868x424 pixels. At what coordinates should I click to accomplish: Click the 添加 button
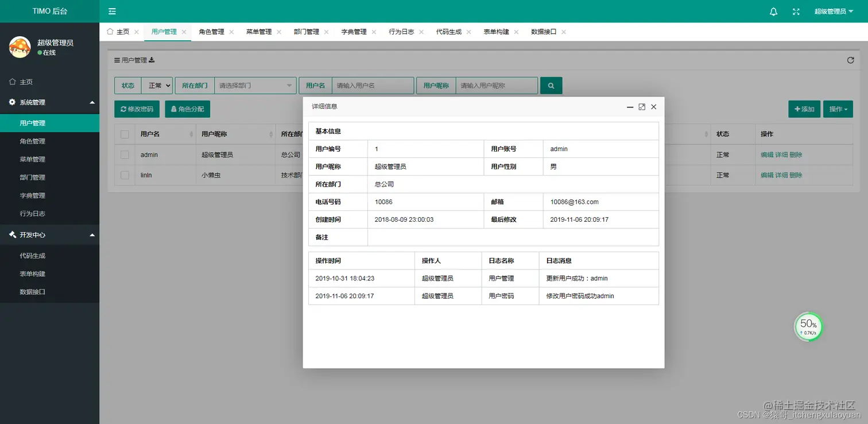coord(804,109)
